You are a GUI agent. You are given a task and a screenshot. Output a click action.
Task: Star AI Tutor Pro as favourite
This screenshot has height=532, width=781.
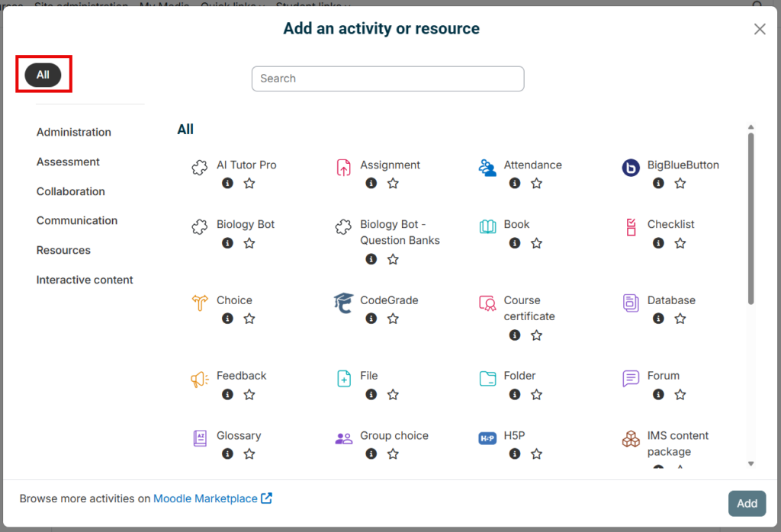click(249, 183)
